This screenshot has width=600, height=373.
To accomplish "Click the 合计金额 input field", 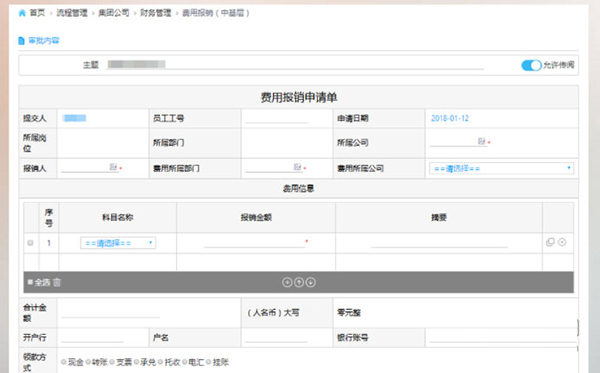I will coord(110,313).
